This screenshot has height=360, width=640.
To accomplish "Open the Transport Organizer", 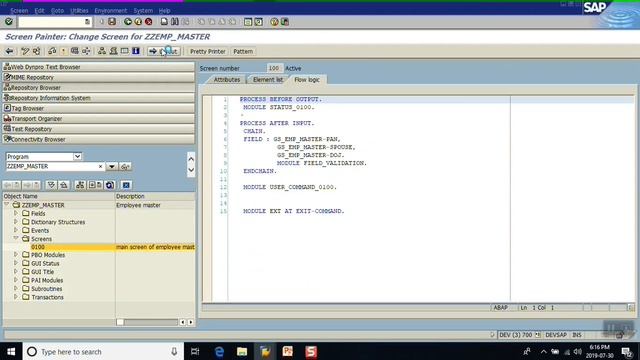I will [x=98, y=119].
